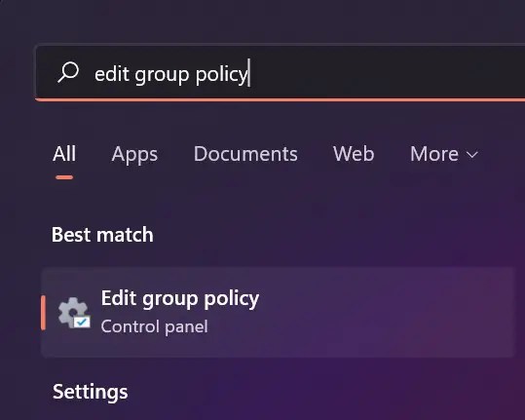This screenshot has width=525, height=420.
Task: Click the blue checkmark badge on the gear icon
Action: coord(82,323)
